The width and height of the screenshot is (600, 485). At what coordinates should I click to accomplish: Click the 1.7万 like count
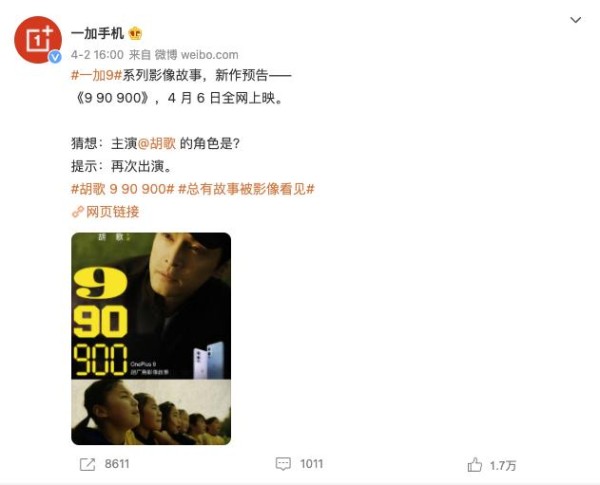[x=503, y=465]
